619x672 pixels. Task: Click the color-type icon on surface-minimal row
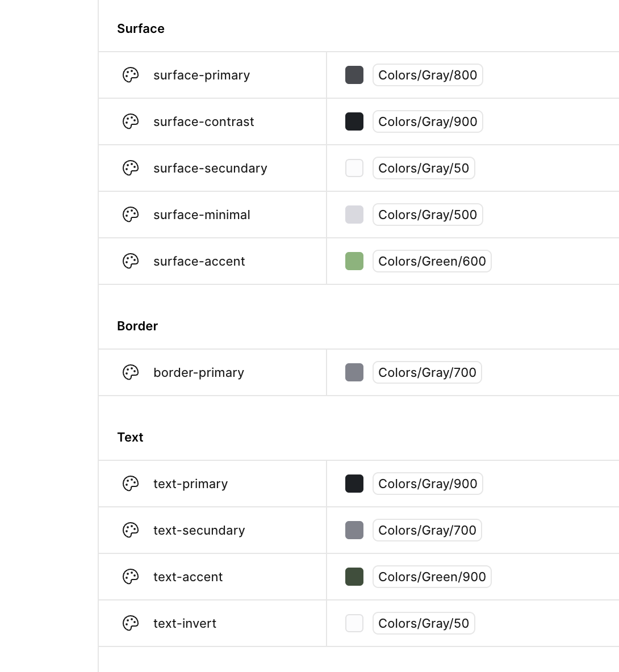click(x=131, y=215)
